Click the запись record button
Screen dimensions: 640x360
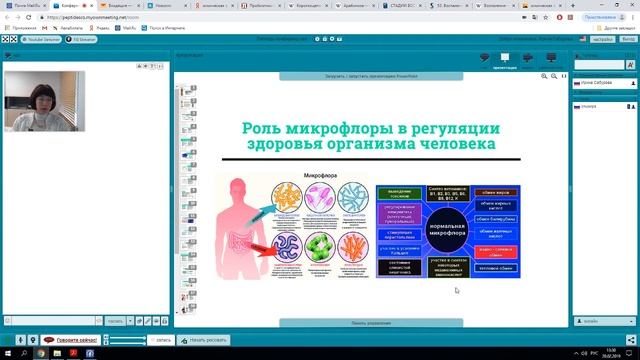click(160, 340)
